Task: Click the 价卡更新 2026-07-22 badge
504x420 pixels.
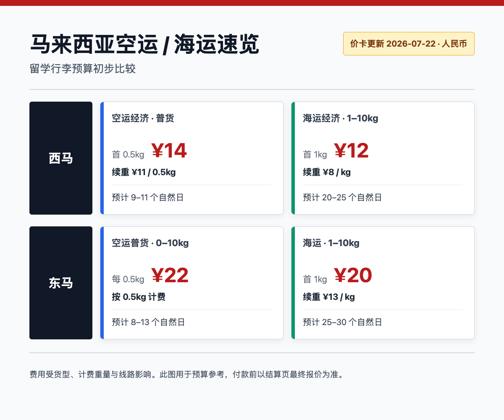Action: pyautogui.click(x=409, y=44)
